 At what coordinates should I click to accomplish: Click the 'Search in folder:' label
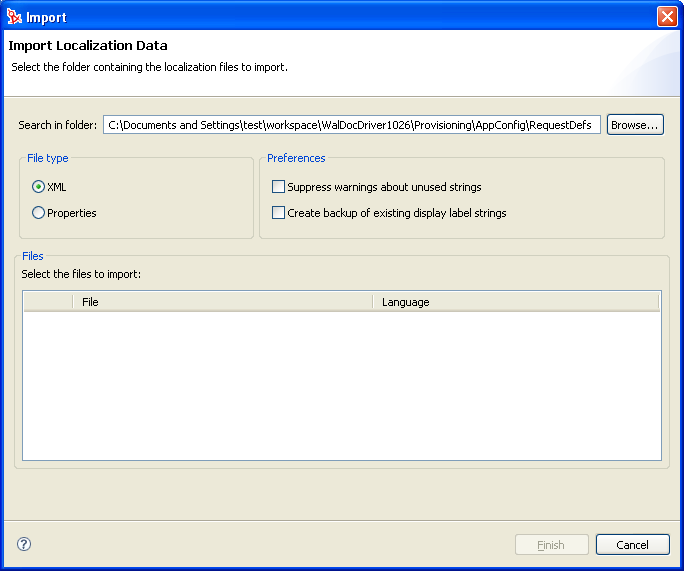(58, 125)
